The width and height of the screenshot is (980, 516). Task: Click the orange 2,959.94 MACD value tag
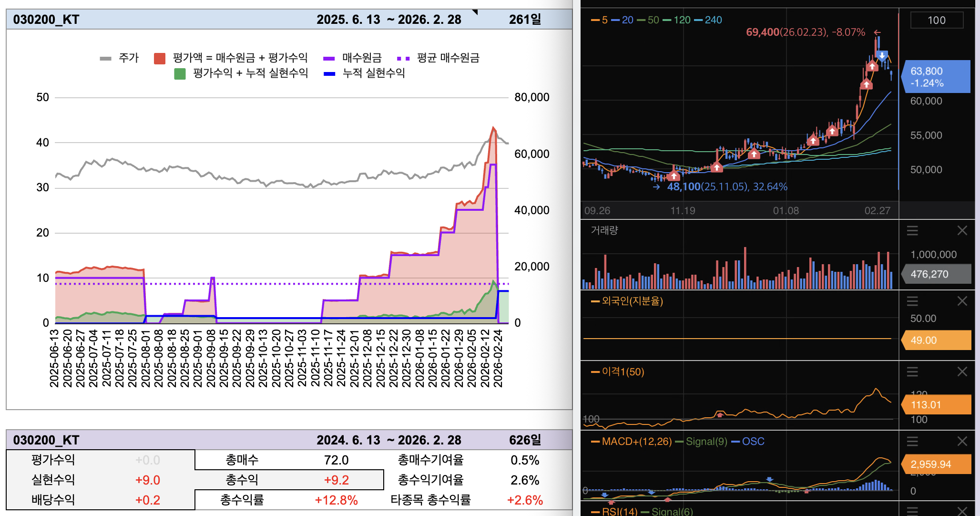coord(936,464)
